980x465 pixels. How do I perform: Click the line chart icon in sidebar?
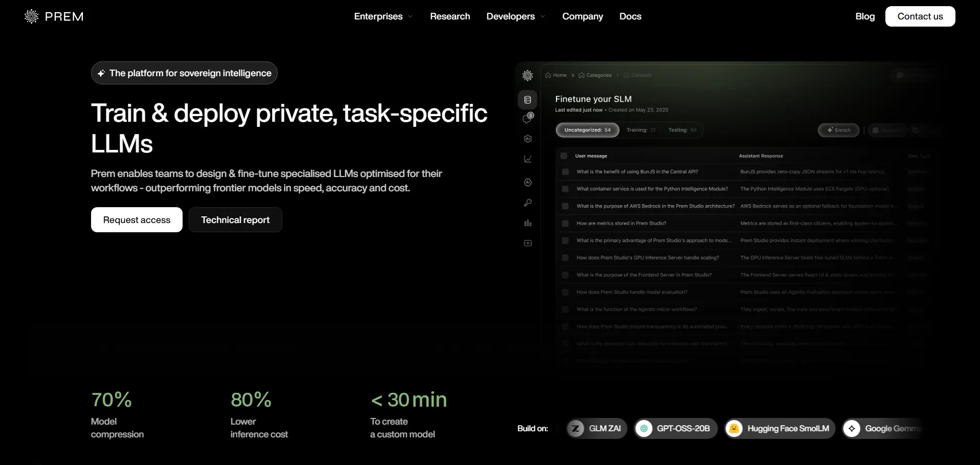528,159
